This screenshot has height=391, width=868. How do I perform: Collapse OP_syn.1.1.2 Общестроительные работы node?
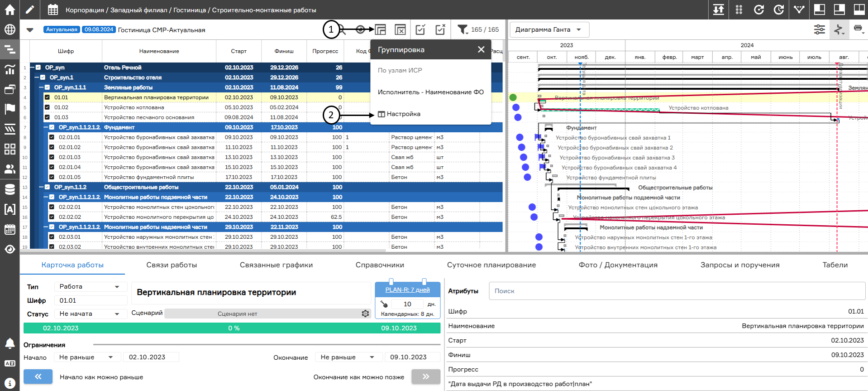(x=41, y=187)
